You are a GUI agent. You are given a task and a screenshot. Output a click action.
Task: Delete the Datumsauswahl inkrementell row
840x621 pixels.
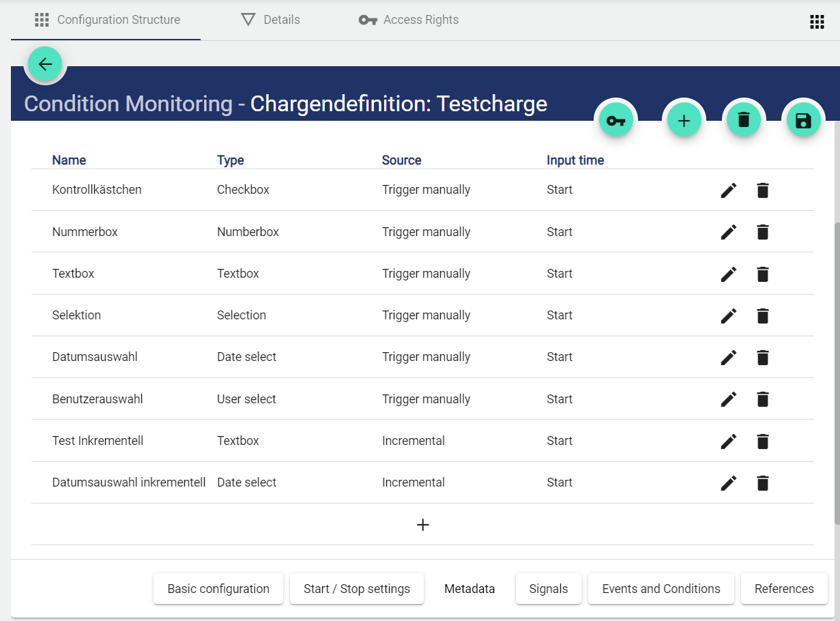763,483
